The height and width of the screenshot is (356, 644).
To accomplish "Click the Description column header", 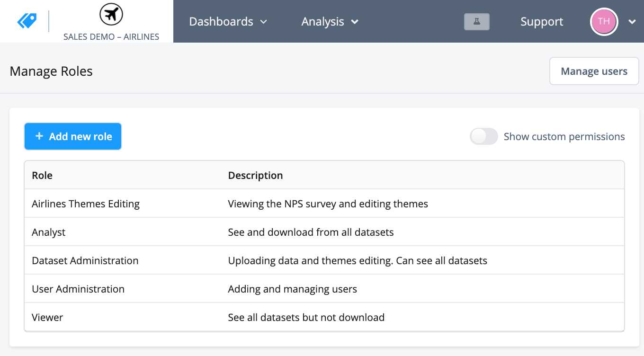I will pyautogui.click(x=255, y=175).
